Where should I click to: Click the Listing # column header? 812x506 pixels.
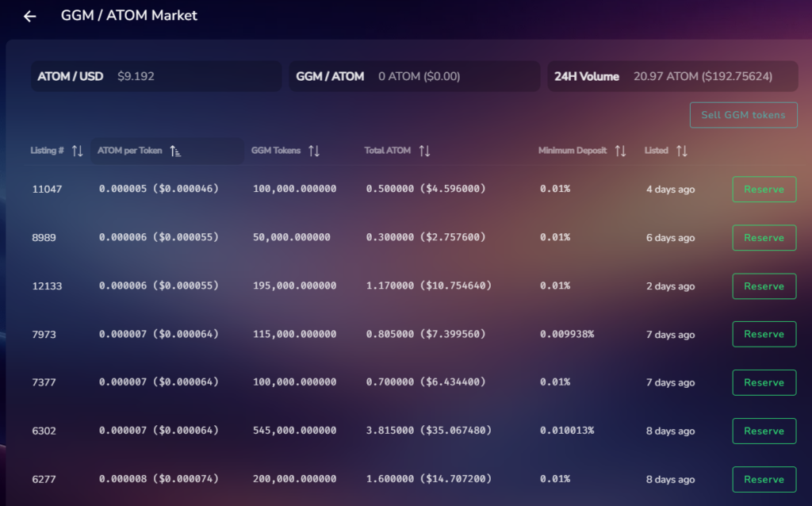[x=47, y=151]
